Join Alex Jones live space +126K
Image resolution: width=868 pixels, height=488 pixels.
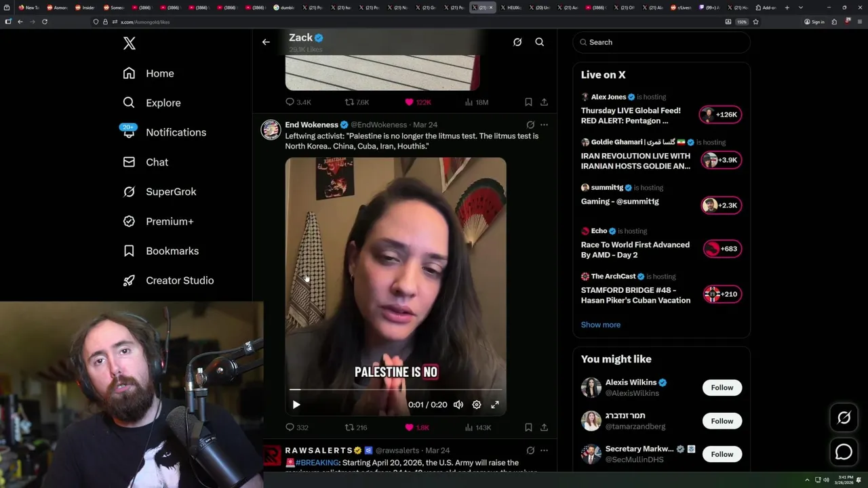[x=721, y=115]
